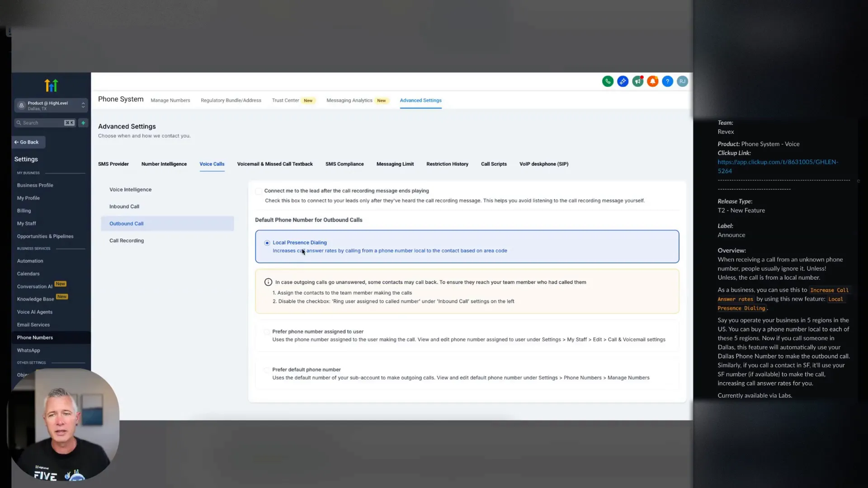Select Local Presence Dialing radio button
Screen dimensions: 868x488
coord(267,243)
